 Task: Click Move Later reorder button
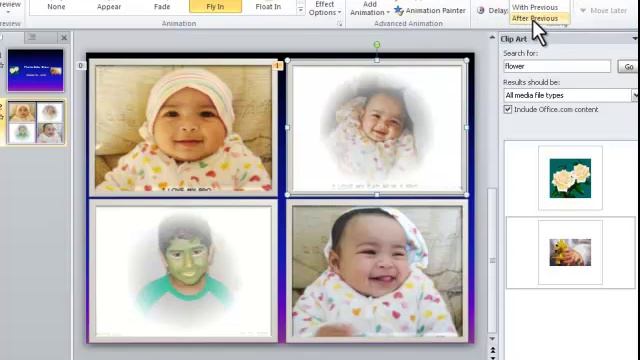click(x=603, y=11)
